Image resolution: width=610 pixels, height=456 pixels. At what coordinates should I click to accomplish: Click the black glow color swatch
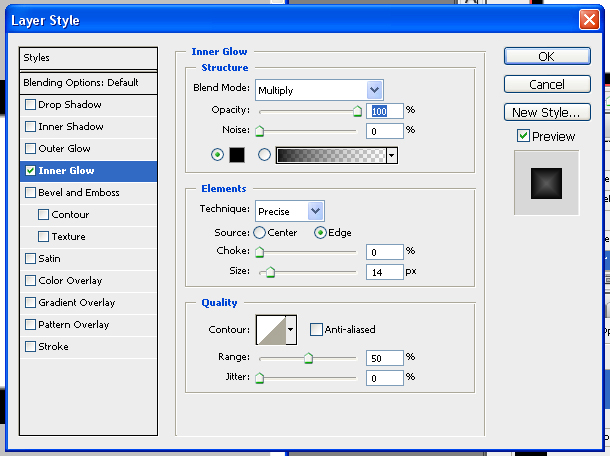coord(237,155)
